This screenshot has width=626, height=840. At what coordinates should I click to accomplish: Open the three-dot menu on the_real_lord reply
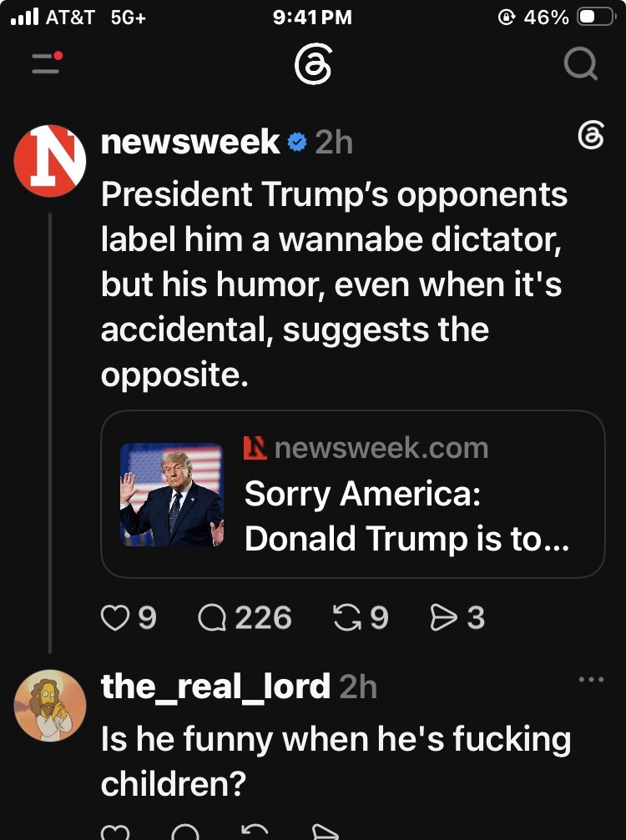click(591, 679)
